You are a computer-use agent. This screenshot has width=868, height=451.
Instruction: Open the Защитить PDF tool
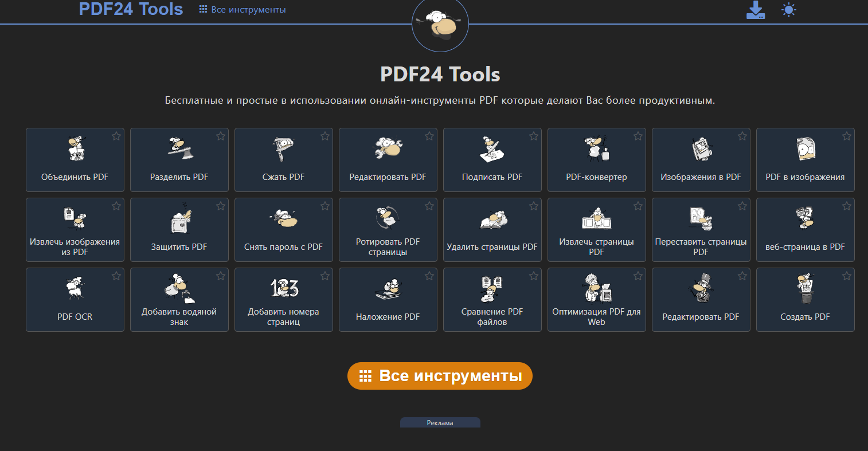pos(179,230)
